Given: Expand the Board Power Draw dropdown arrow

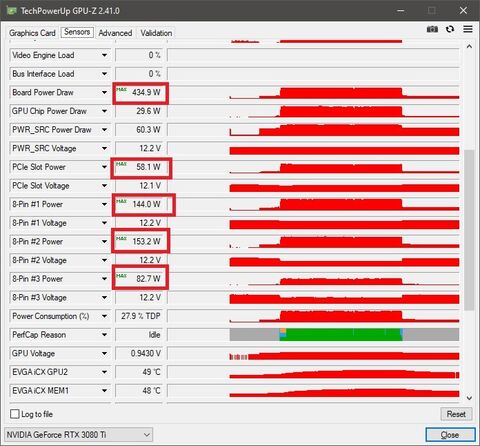Looking at the screenshot, I should click(104, 92).
